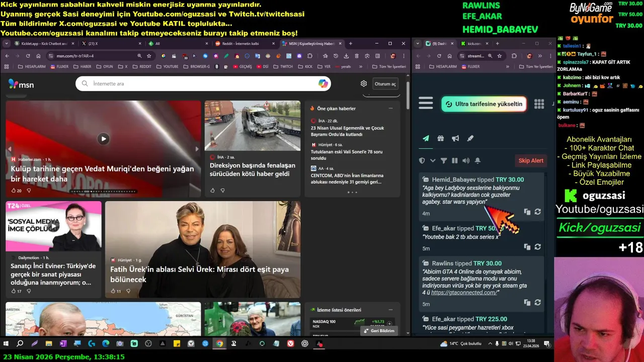Pause the alert queue
Screen dimensions: 644x362
(455, 160)
